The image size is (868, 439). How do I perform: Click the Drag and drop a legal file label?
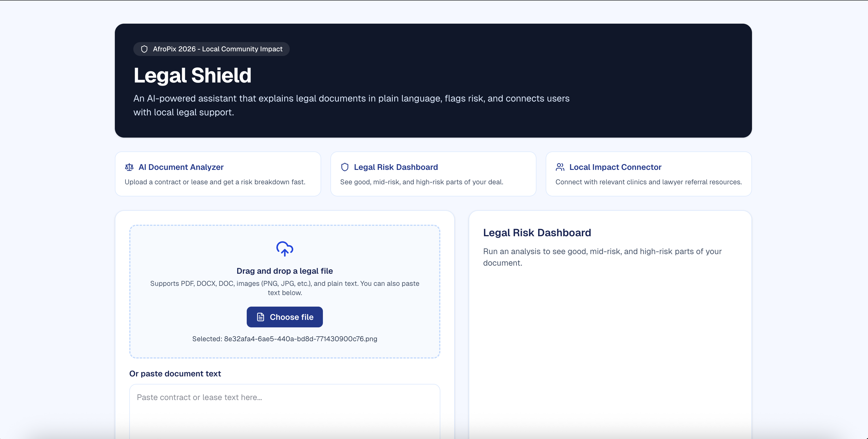click(x=285, y=271)
